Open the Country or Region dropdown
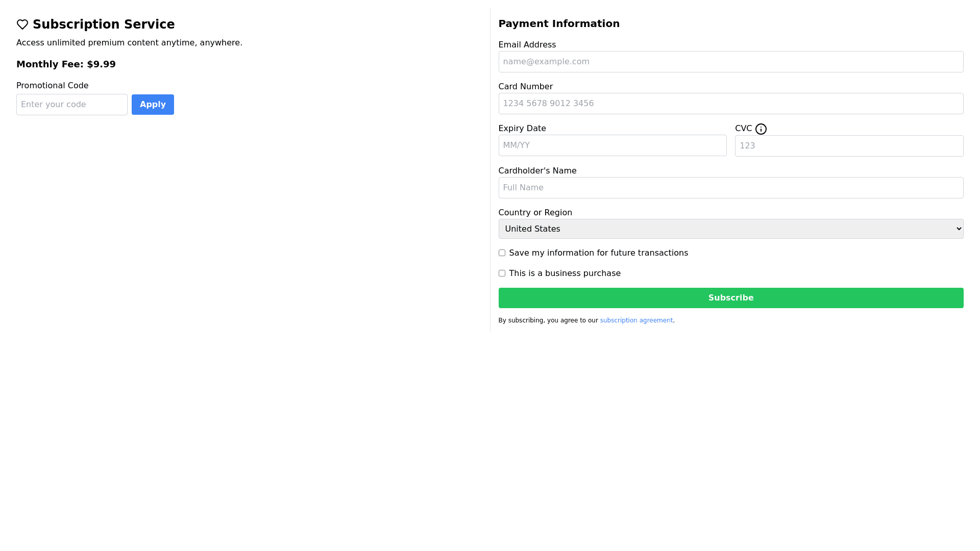Viewport: 980px width, 551px height. coord(730,229)
